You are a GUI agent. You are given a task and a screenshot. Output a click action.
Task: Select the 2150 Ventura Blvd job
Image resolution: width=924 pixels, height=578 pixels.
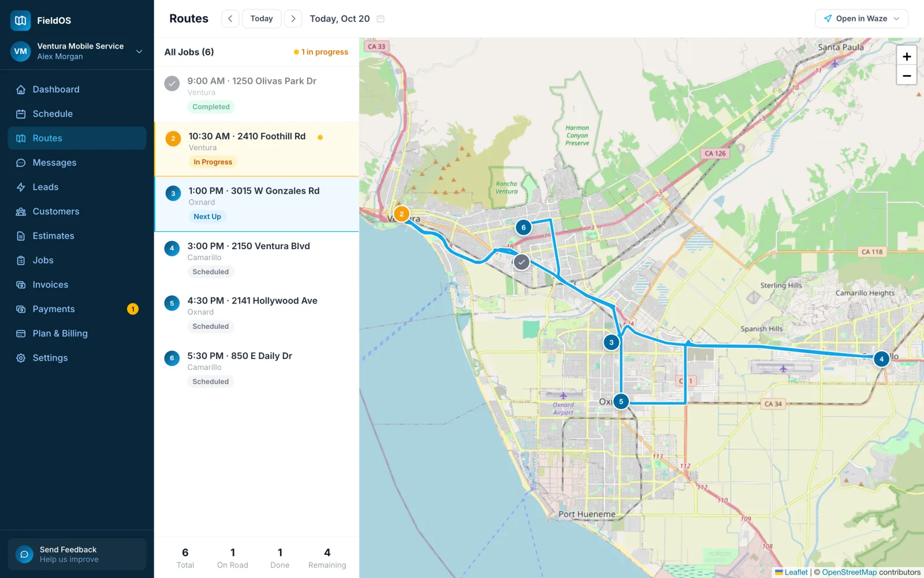(x=257, y=259)
